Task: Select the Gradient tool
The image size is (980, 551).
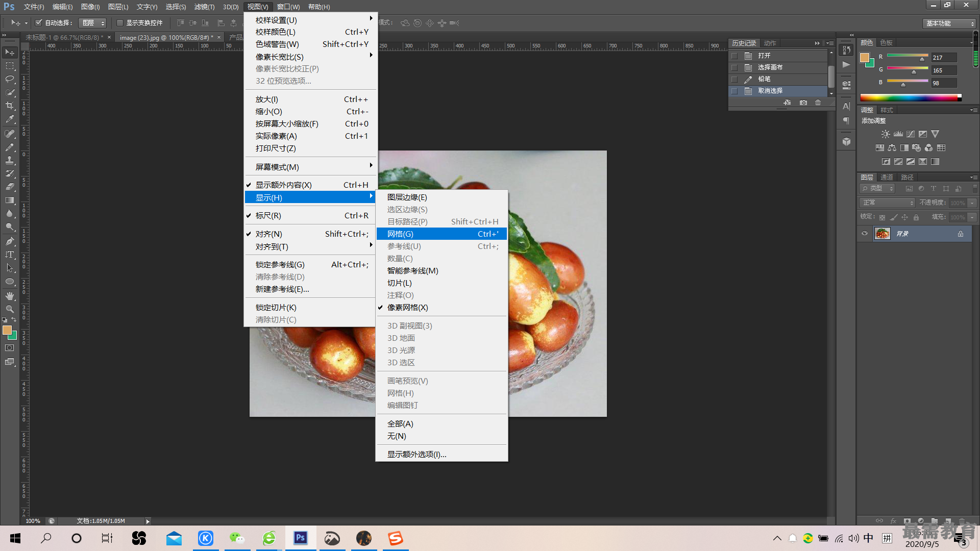Action: (x=10, y=200)
